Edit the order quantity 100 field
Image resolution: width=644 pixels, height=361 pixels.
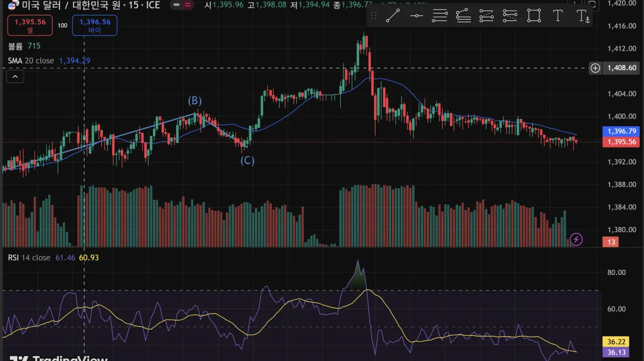pos(63,25)
